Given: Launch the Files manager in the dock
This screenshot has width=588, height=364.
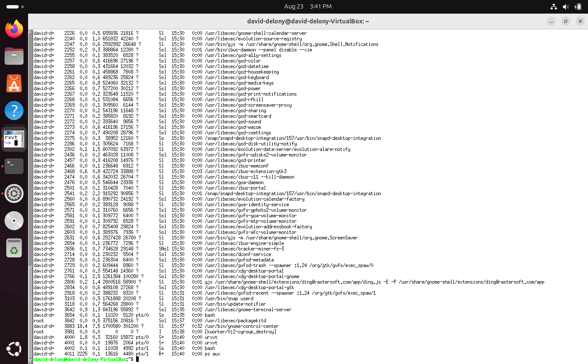Looking at the screenshot, I should coord(14,56).
